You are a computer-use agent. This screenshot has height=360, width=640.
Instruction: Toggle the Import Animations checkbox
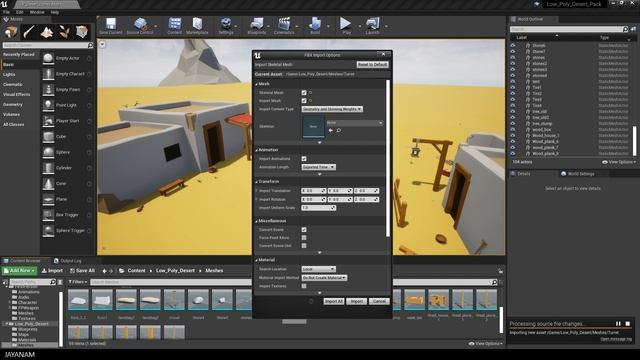point(304,158)
